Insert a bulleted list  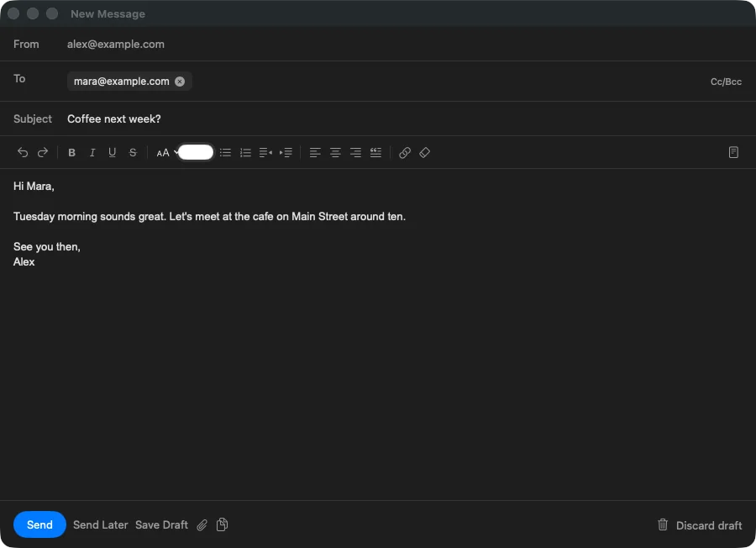225,152
